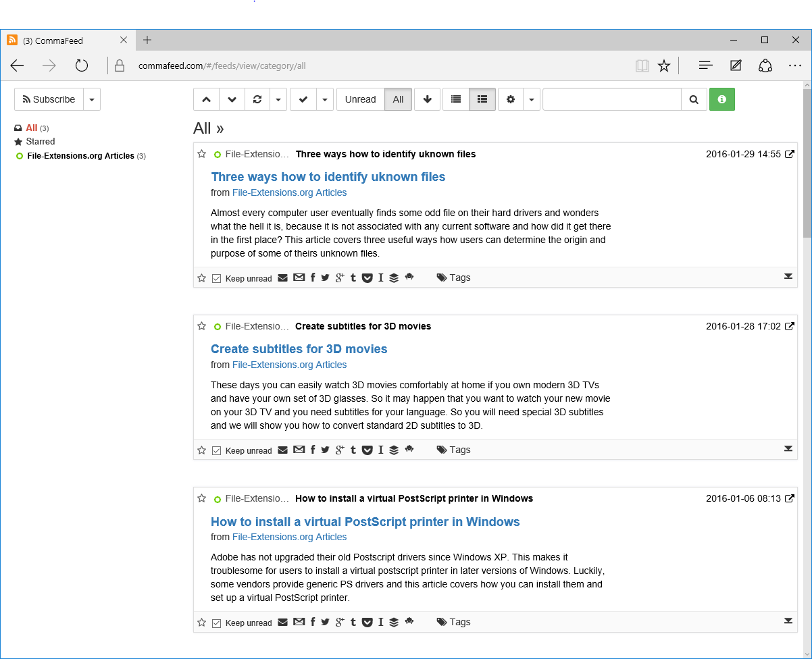Image resolution: width=812 pixels, height=659 pixels.
Task: Make a Web Note in browser
Action: 736,65
